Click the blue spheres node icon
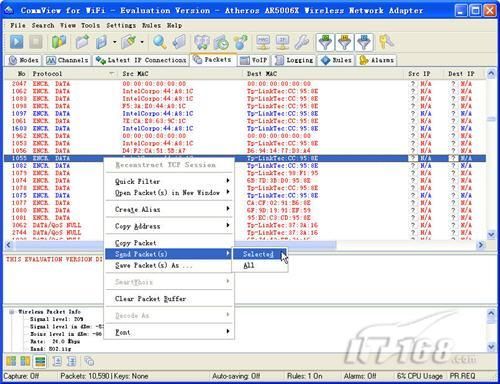This screenshot has width=500, height=384. click(241, 42)
